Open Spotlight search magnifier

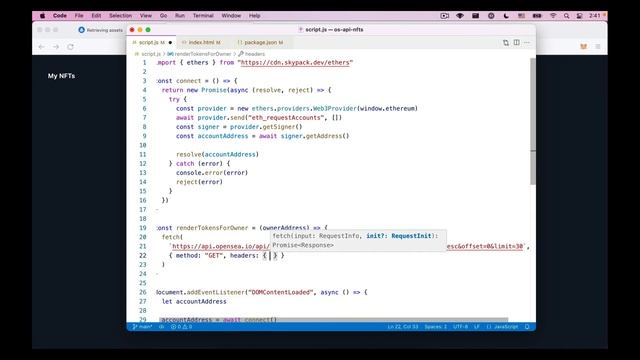567,16
